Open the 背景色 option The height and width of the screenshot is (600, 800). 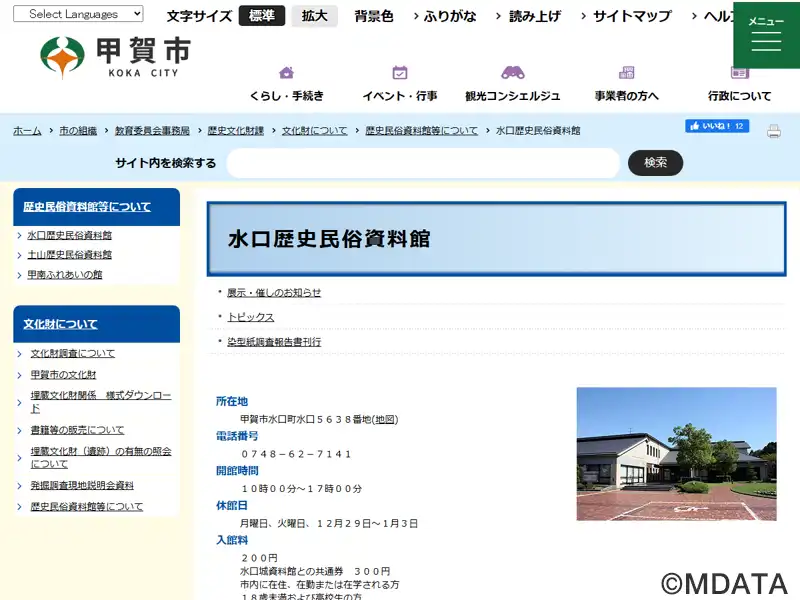[x=374, y=16]
